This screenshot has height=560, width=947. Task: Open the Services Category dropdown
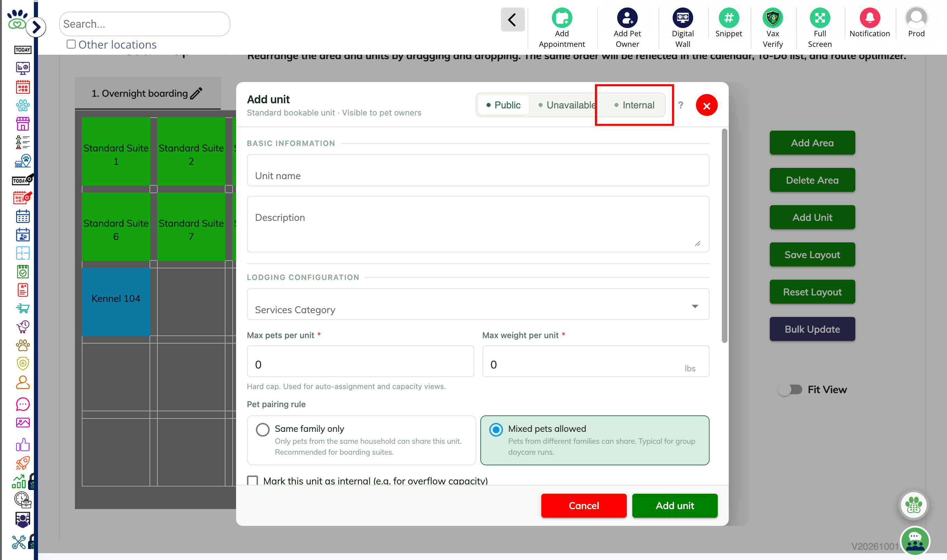click(x=478, y=304)
